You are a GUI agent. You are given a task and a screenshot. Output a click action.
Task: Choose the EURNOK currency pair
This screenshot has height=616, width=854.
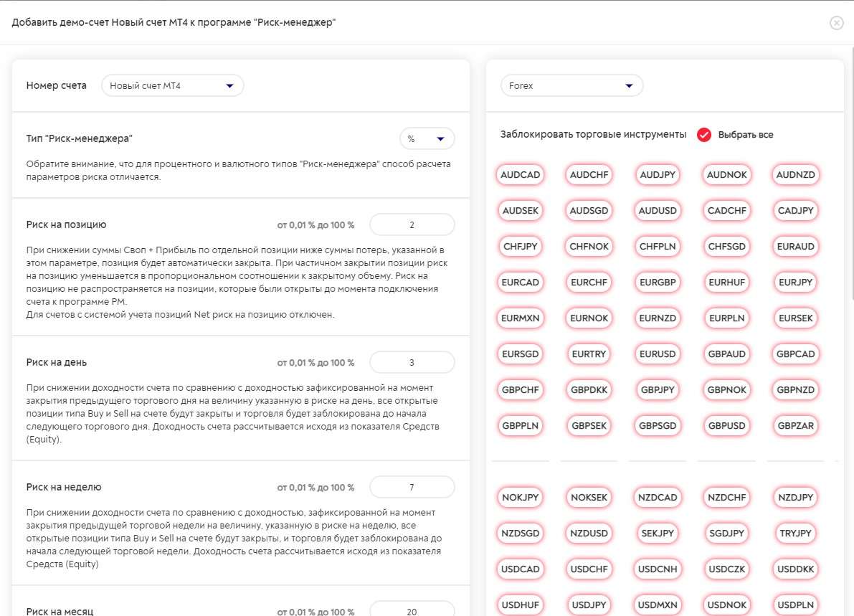[589, 318]
